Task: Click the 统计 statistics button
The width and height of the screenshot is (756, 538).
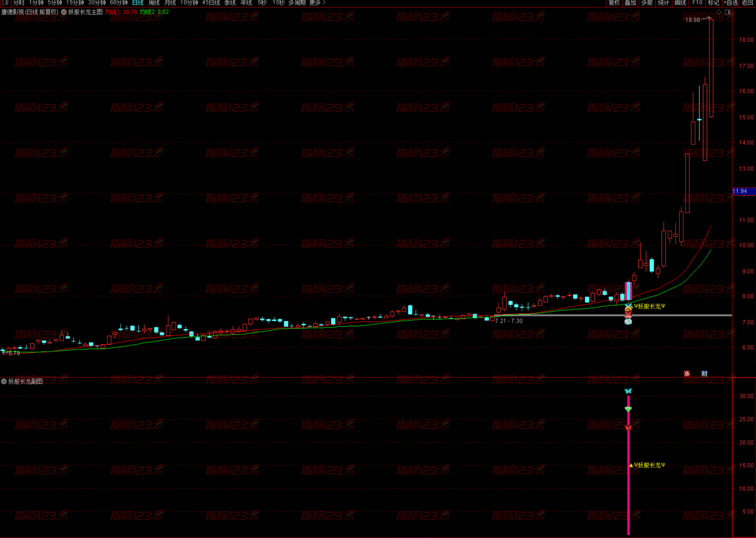Action: pos(663,3)
